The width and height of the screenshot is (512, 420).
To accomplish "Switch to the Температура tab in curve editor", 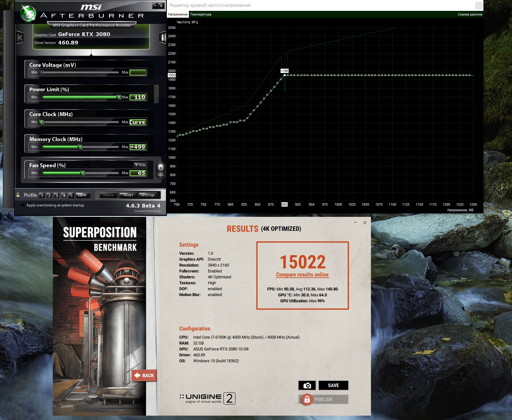I will pyautogui.click(x=201, y=14).
